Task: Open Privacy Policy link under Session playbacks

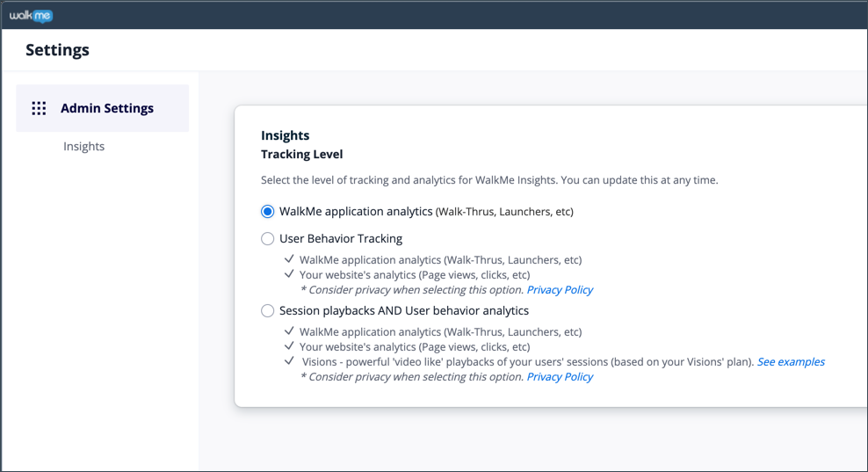Action: [560, 377]
